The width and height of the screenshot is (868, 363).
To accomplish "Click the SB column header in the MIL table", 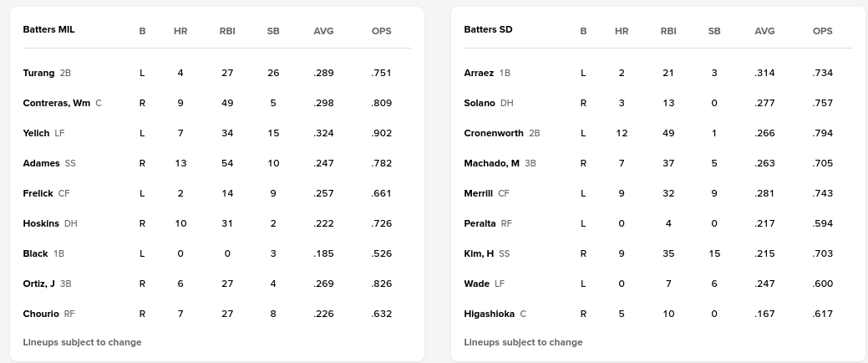I will pos(273,31).
